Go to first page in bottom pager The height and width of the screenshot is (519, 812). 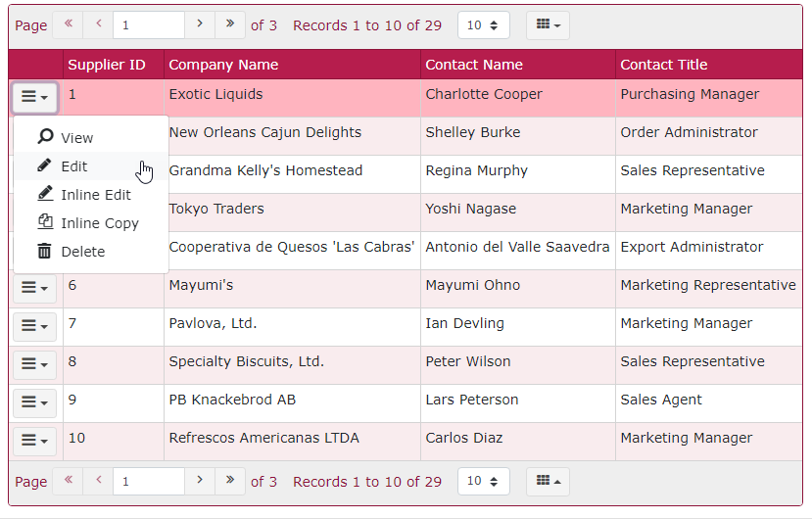[x=68, y=481]
